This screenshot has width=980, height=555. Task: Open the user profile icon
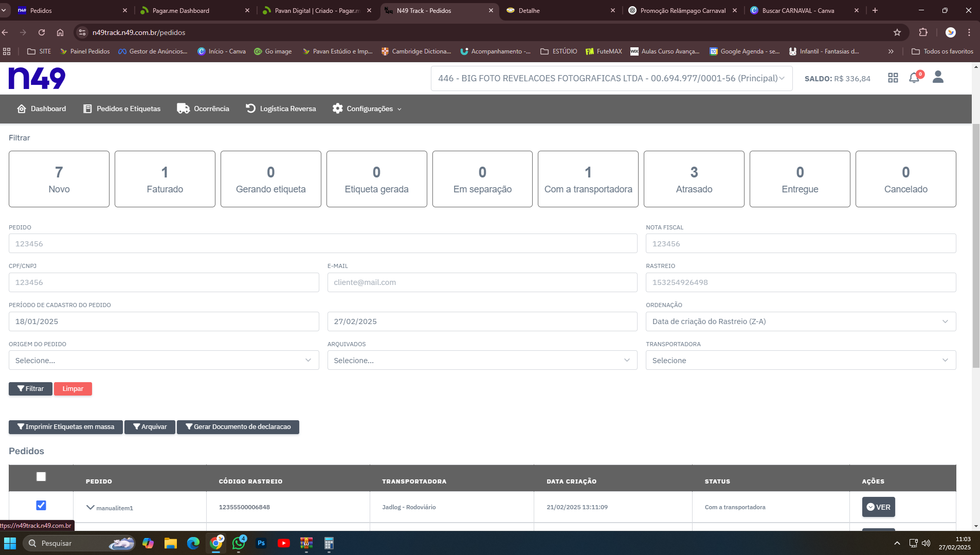tap(938, 77)
